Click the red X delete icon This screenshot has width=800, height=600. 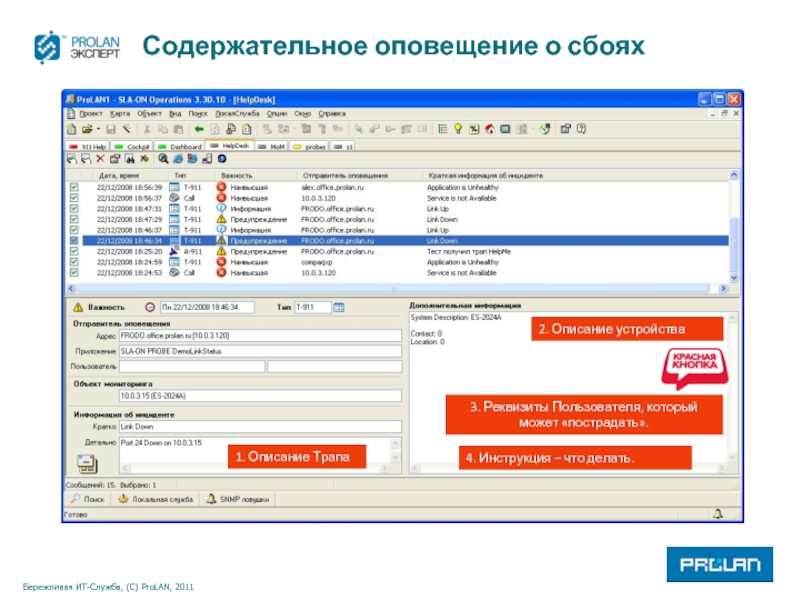tap(101, 158)
